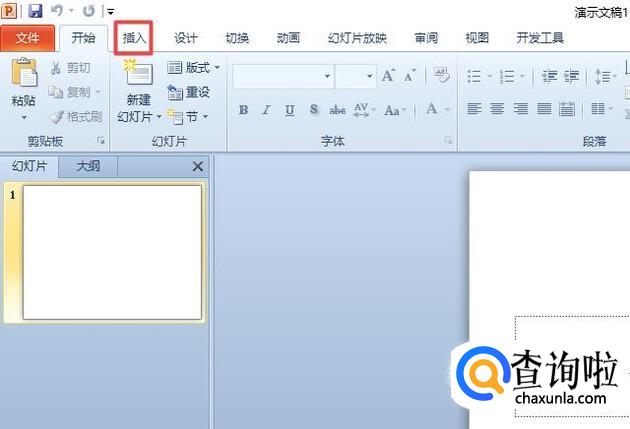Open the 切换 (Transitions) tab
This screenshot has height=429, width=630.
(x=237, y=38)
